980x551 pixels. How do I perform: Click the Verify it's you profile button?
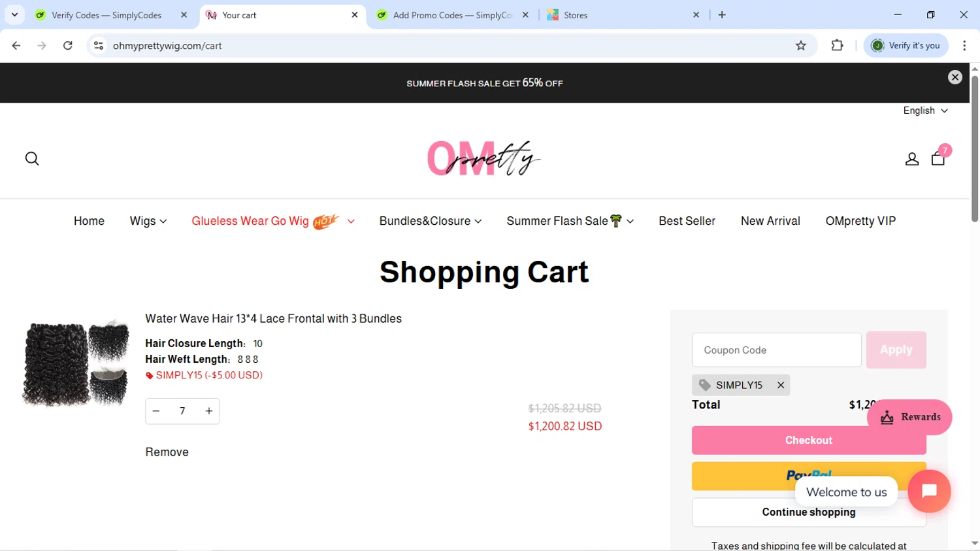click(906, 46)
